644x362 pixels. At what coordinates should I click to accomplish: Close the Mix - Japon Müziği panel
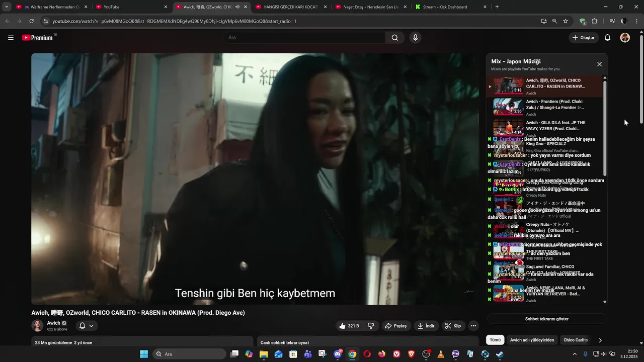click(599, 64)
